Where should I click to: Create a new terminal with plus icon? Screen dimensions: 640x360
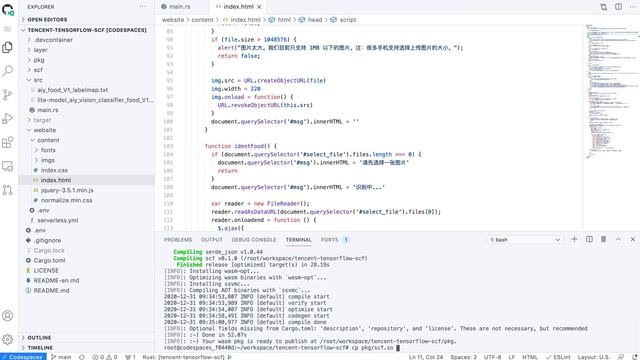point(574,239)
